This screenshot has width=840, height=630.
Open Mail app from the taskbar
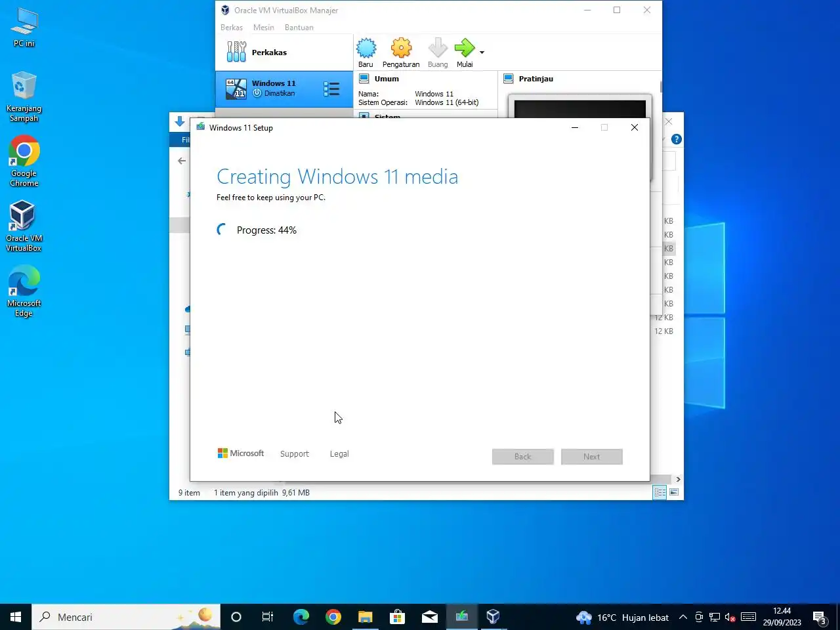tap(430, 617)
